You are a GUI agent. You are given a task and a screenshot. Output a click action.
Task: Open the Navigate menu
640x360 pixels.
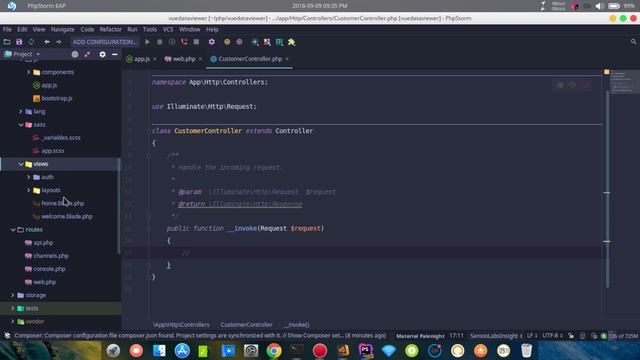tap(62, 29)
